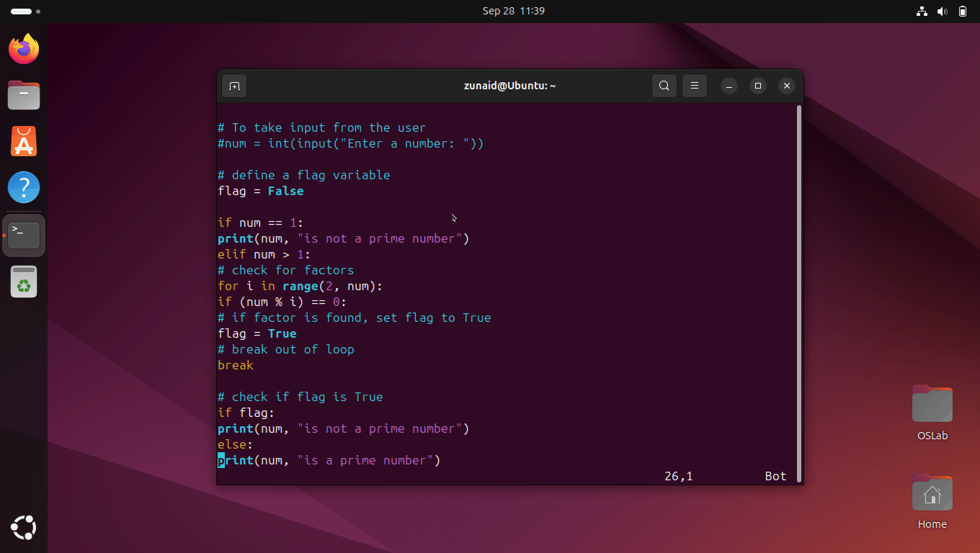Viewport: 980px width, 553px height.
Task: Open the Help app from the dock
Action: [x=24, y=187]
